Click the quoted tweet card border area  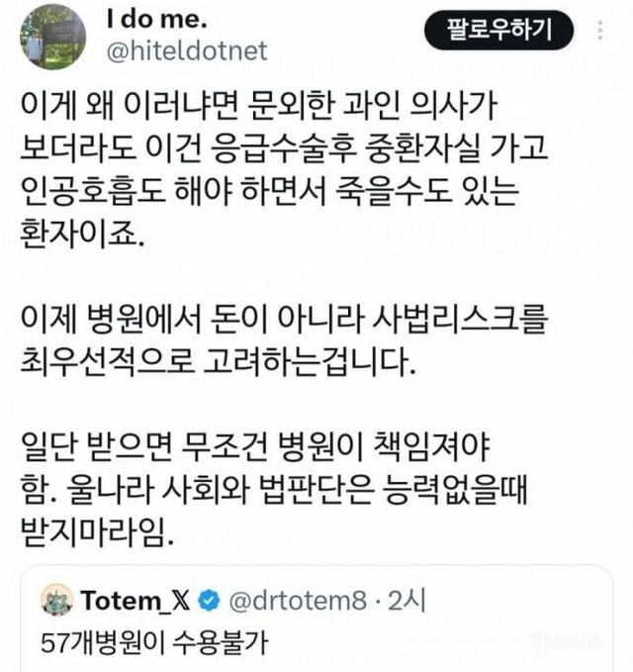[x=316, y=619]
